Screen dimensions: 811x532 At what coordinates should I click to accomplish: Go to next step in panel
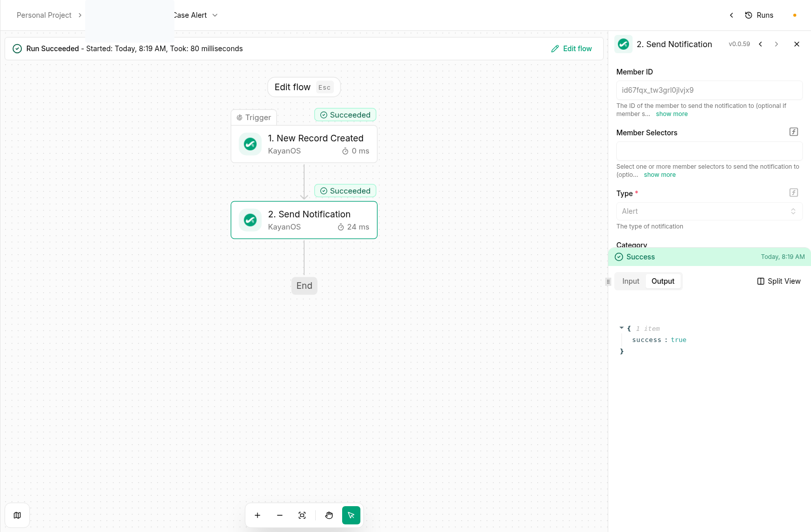click(777, 44)
